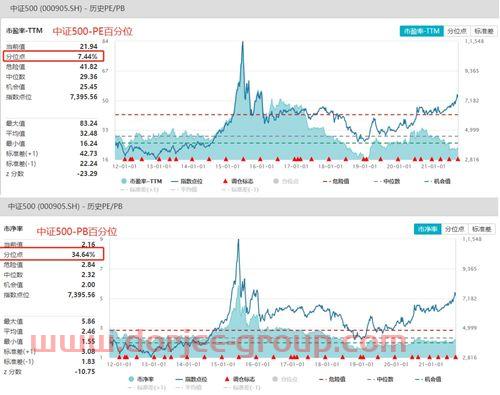Click the 市净率 panel heading label

click(x=13, y=229)
